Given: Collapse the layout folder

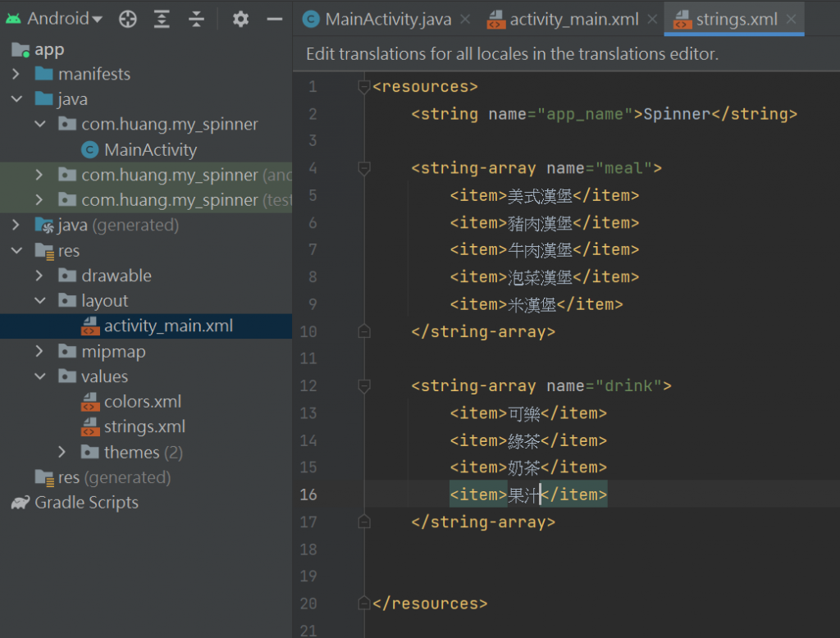Looking at the screenshot, I should click(39, 300).
